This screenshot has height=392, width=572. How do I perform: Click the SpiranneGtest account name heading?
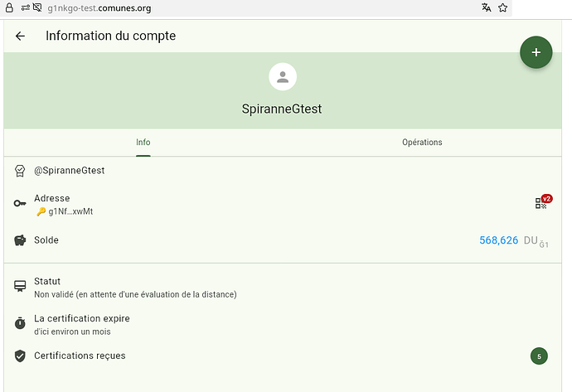click(x=283, y=109)
